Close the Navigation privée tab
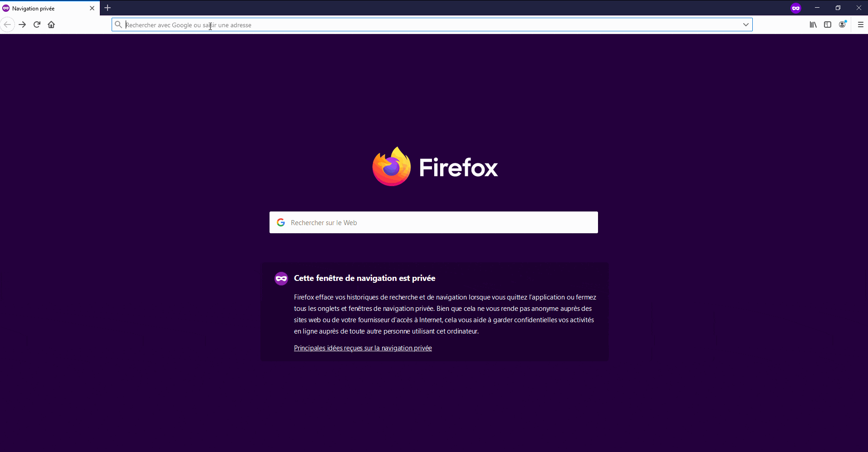This screenshot has width=868, height=452. pyautogui.click(x=92, y=8)
